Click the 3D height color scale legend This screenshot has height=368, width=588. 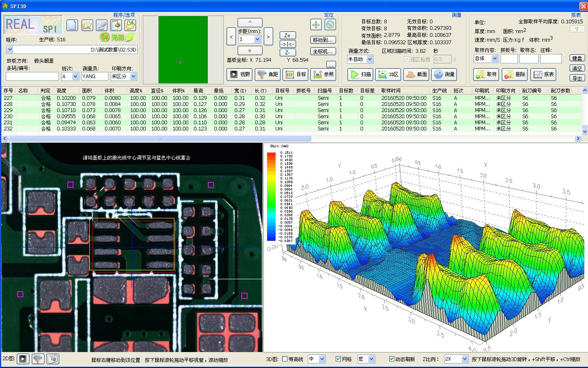[271, 196]
